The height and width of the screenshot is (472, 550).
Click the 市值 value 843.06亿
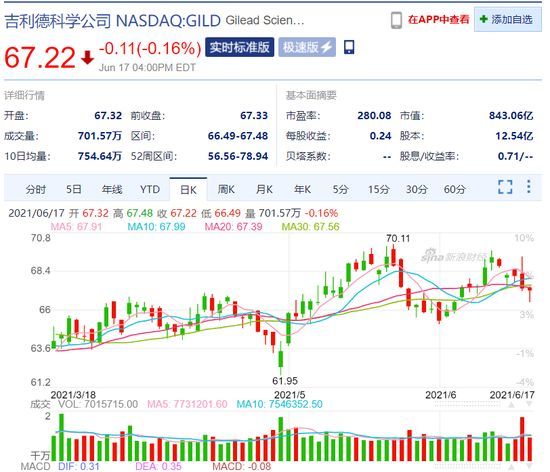click(x=511, y=115)
